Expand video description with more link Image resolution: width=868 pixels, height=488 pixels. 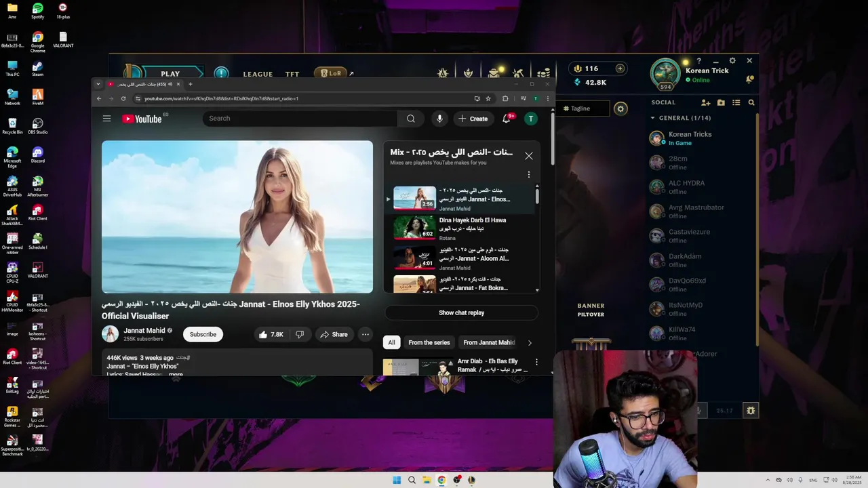[x=176, y=374]
